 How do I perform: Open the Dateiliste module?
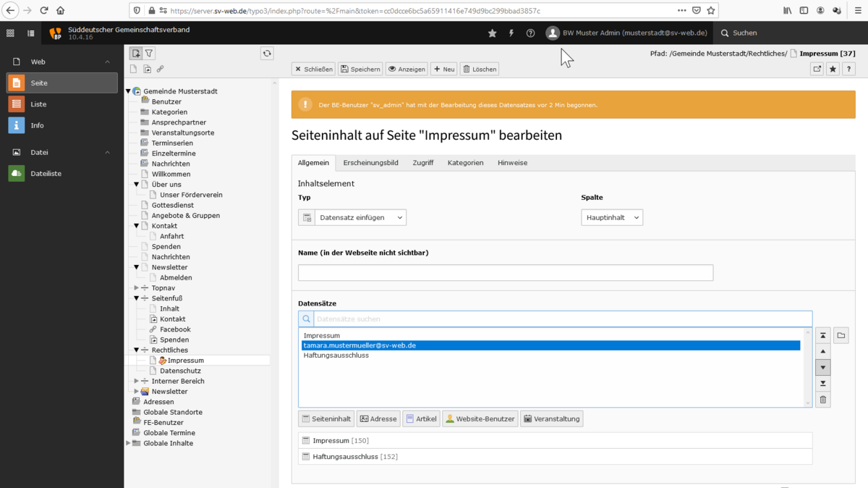pyautogui.click(x=62, y=174)
